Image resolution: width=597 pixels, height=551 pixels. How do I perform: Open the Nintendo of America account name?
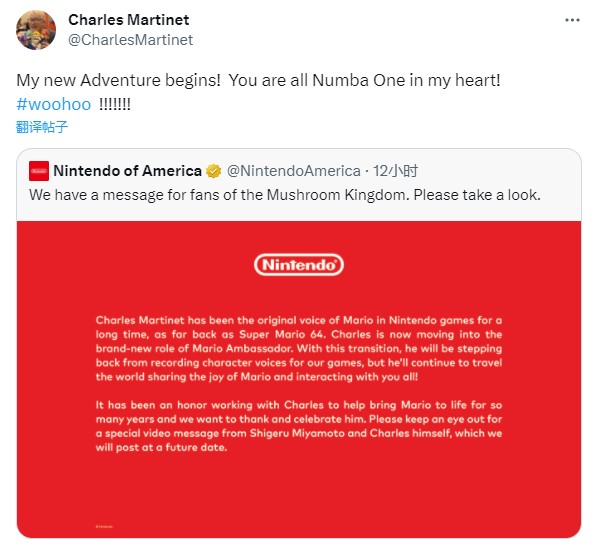click(x=128, y=171)
